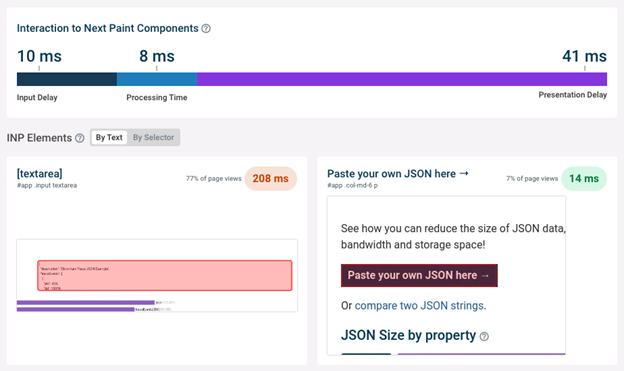Switch INP Elements view to By Selector

[153, 137]
